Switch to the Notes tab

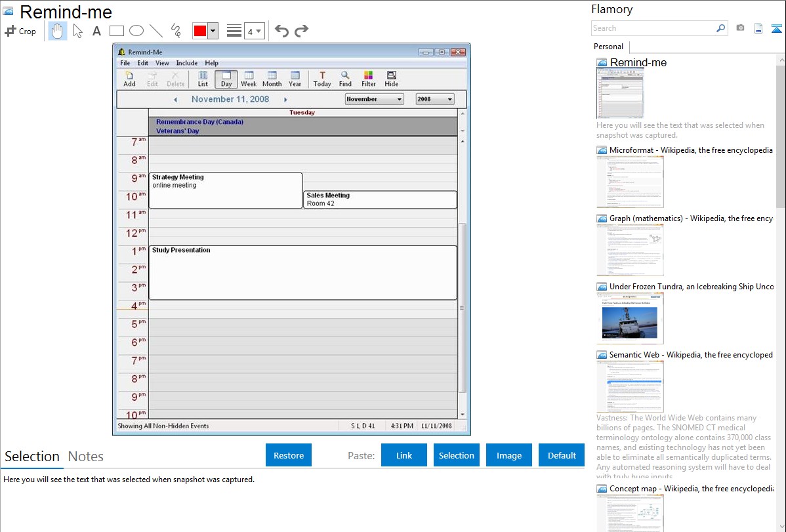coord(86,457)
